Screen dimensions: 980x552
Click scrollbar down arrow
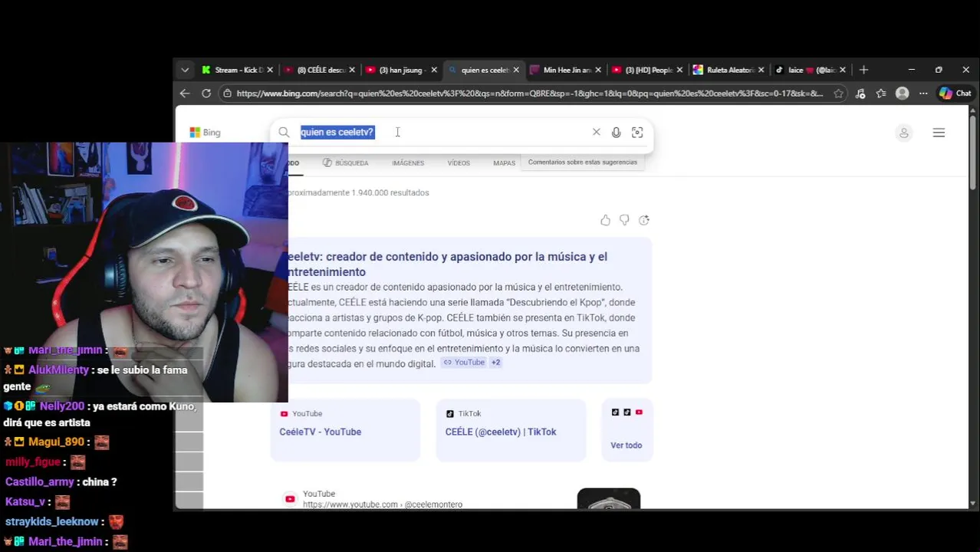[973, 504]
